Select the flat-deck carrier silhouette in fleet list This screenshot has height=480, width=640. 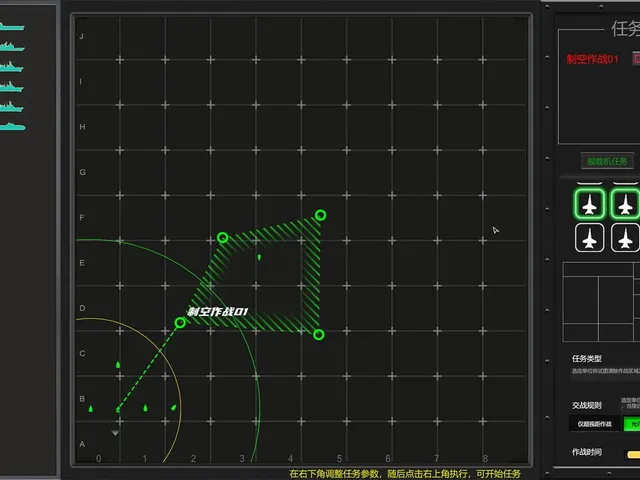tap(11, 27)
